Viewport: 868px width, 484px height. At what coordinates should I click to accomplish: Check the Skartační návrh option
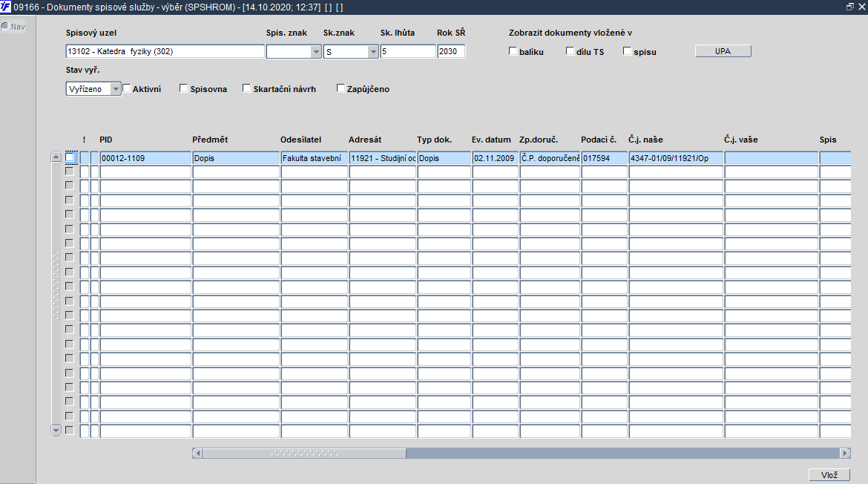(247, 88)
